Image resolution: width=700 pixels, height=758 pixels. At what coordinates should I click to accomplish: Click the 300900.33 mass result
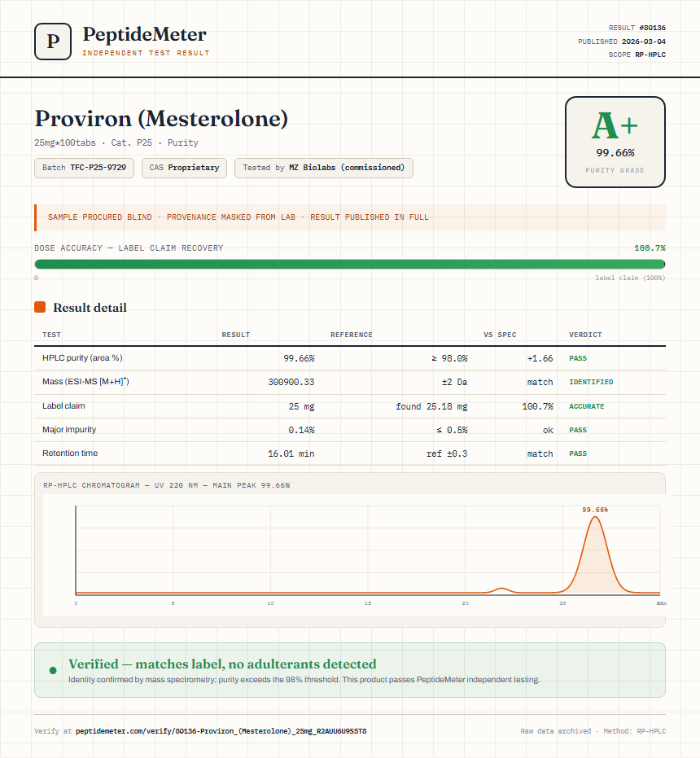291,382
